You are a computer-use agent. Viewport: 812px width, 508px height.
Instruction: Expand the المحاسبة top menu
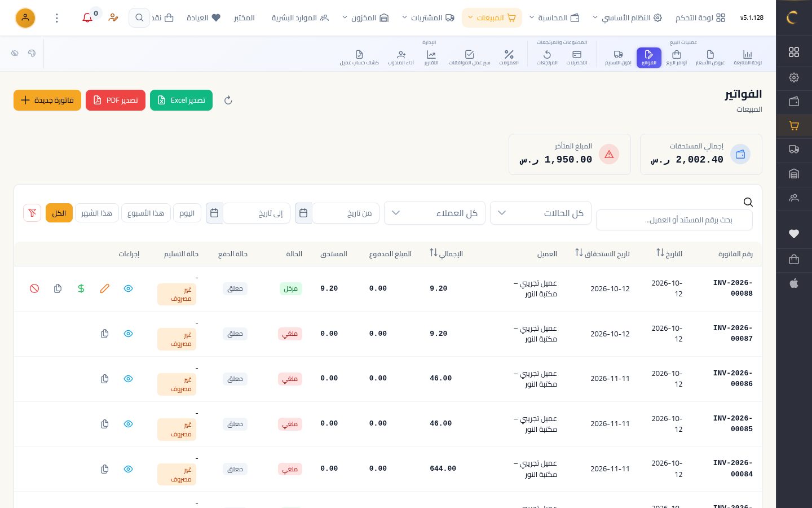click(x=554, y=17)
